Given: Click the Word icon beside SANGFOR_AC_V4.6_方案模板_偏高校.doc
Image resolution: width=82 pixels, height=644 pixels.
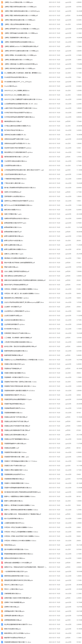Looking at the screenshot, I should 2,90.
